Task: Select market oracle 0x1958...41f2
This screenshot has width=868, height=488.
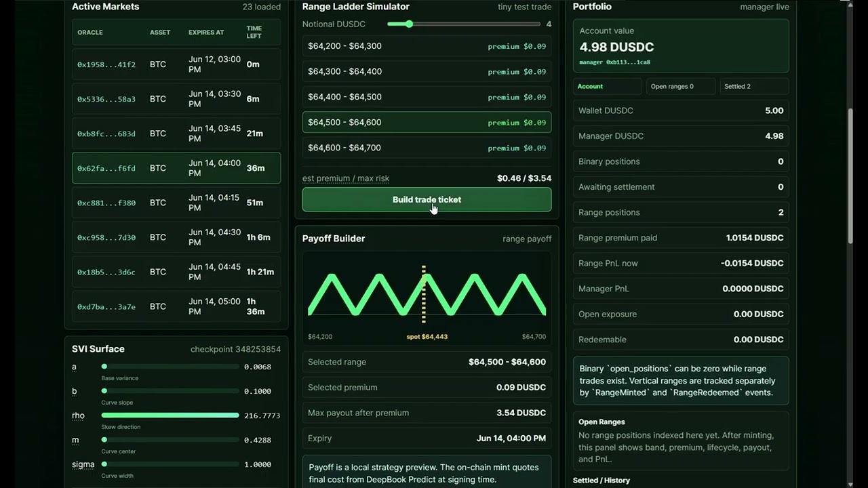Action: 176,64
